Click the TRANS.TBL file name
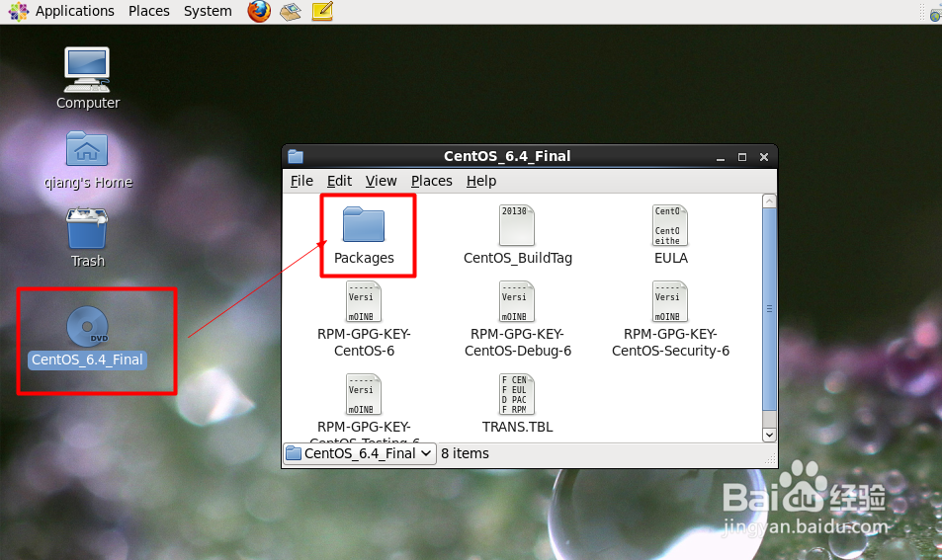 tap(517, 427)
